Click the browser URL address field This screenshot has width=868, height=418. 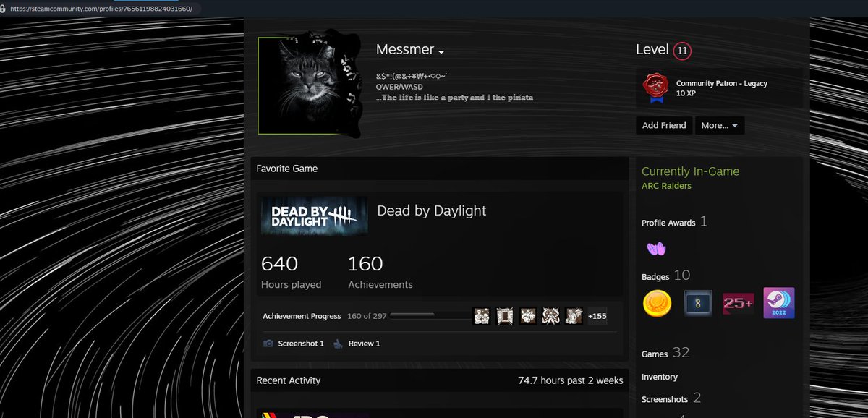[101, 9]
